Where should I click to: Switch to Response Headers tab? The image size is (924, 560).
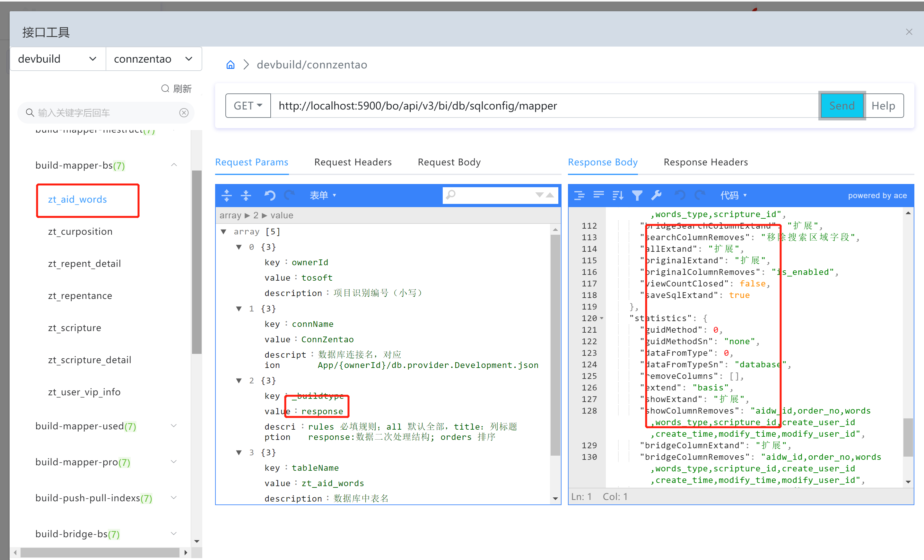[706, 162]
